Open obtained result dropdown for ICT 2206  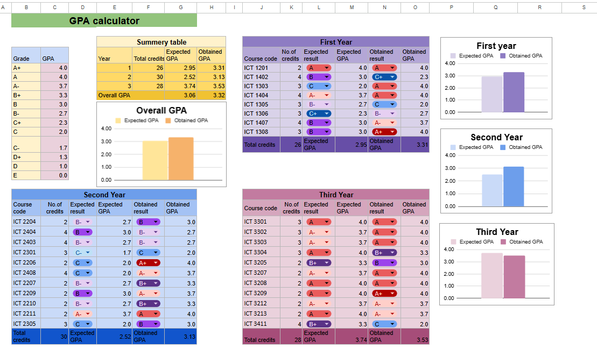click(x=148, y=263)
